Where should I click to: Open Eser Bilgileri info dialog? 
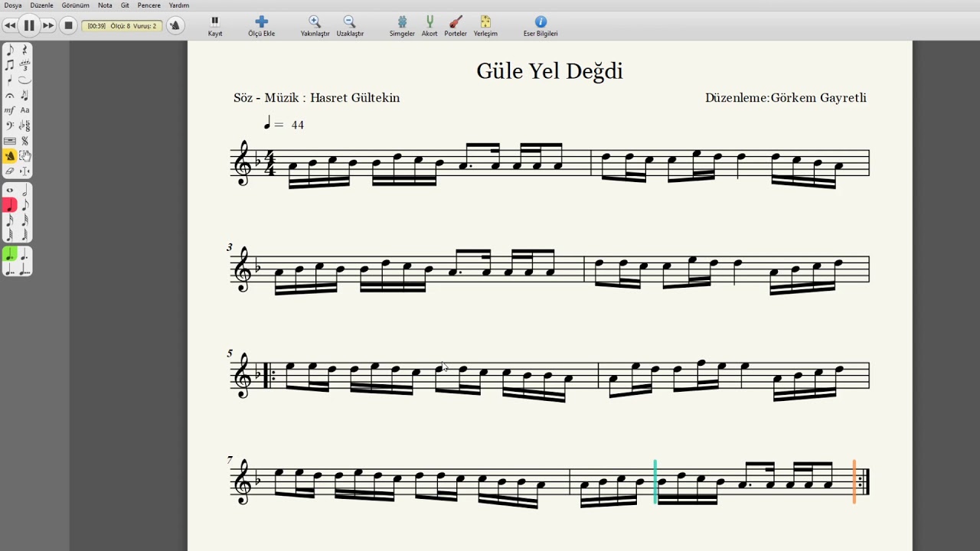(x=541, y=26)
